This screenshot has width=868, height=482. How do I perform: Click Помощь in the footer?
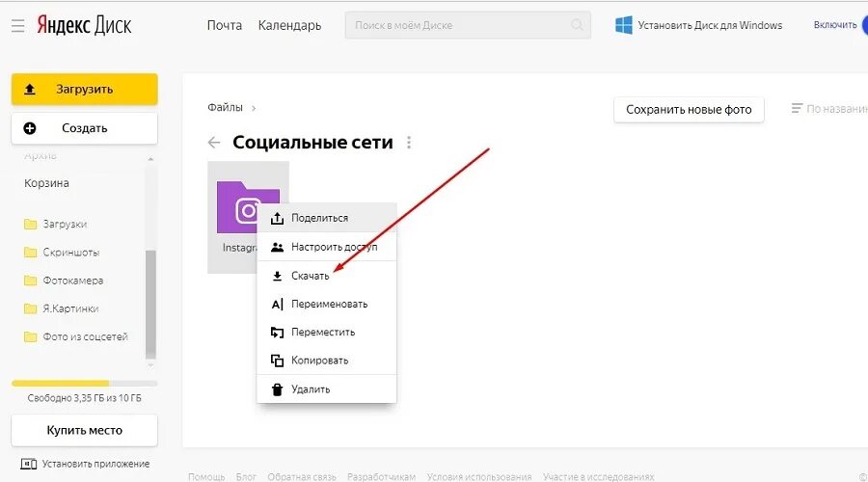(206, 476)
